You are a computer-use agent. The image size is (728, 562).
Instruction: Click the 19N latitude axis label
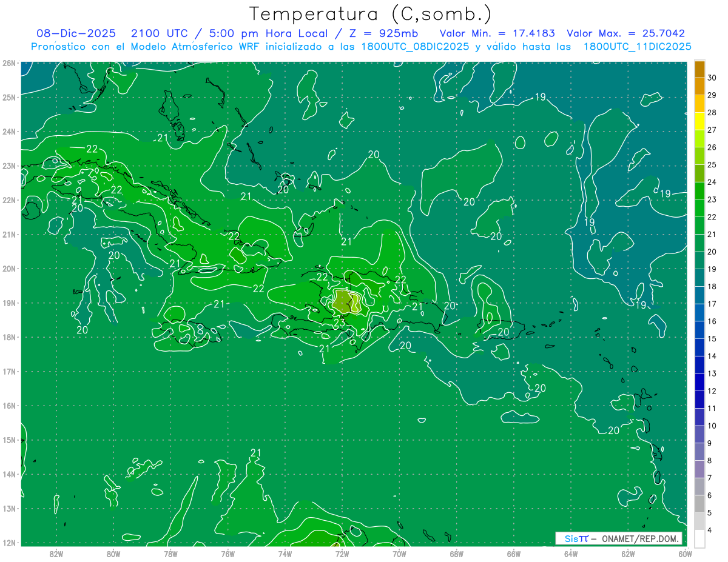coord(9,303)
